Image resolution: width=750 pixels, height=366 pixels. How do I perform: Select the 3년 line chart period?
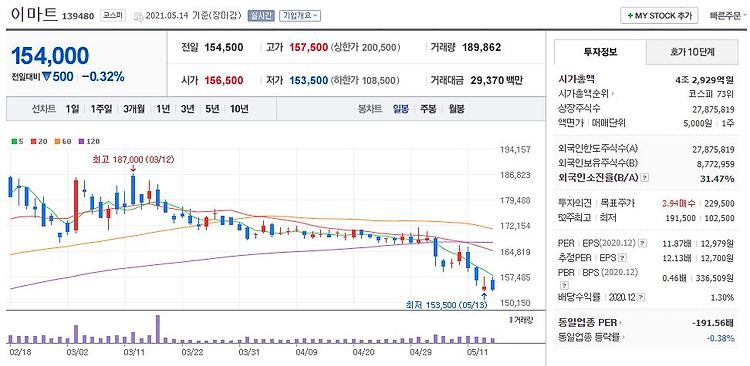coord(188,109)
